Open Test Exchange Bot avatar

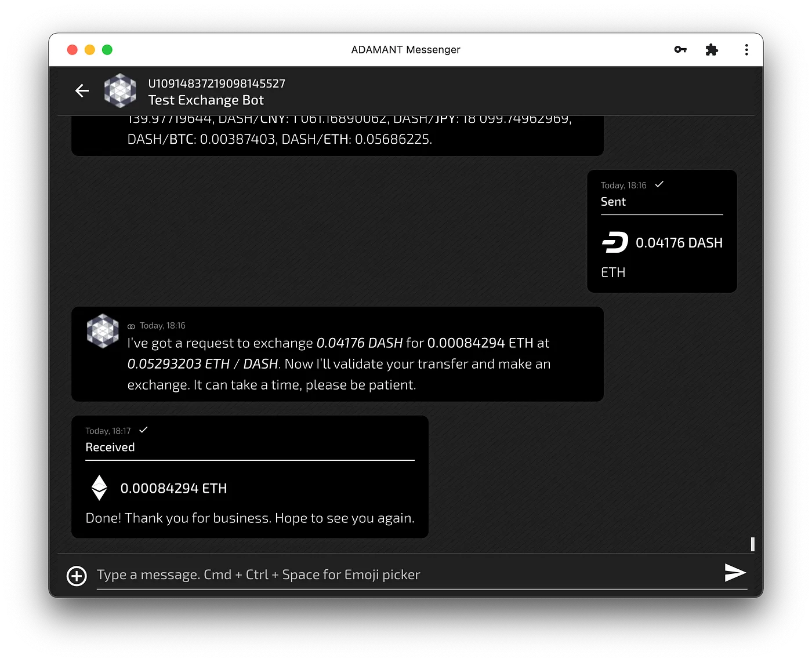120,90
